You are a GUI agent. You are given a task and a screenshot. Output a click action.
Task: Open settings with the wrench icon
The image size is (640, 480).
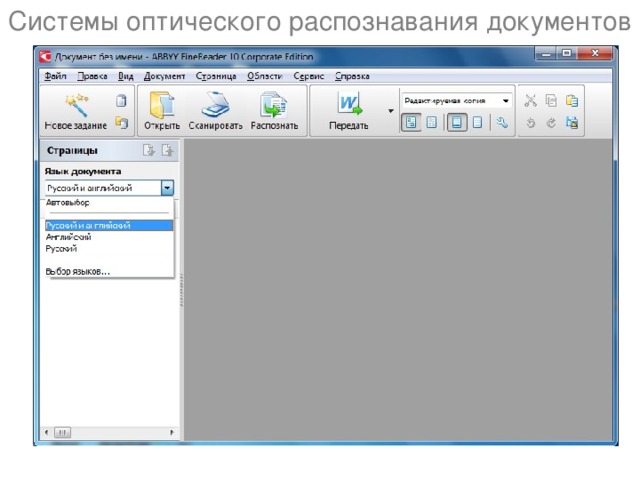502,122
